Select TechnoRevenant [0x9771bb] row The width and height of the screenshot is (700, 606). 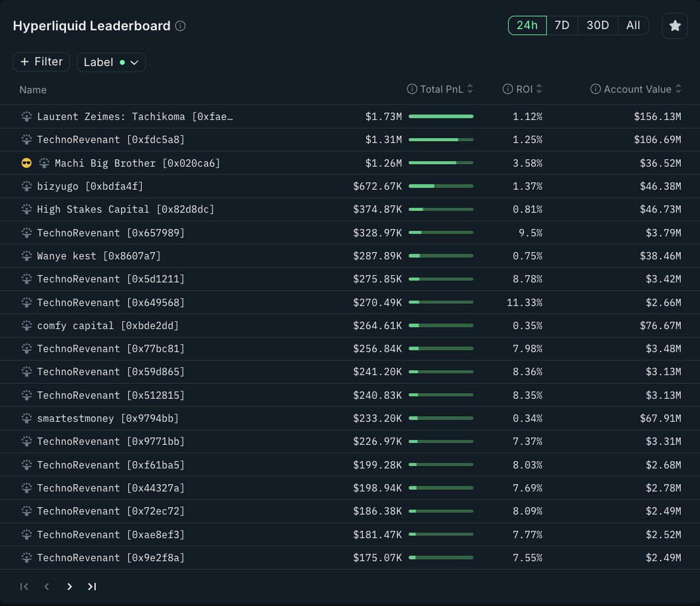tap(350, 442)
